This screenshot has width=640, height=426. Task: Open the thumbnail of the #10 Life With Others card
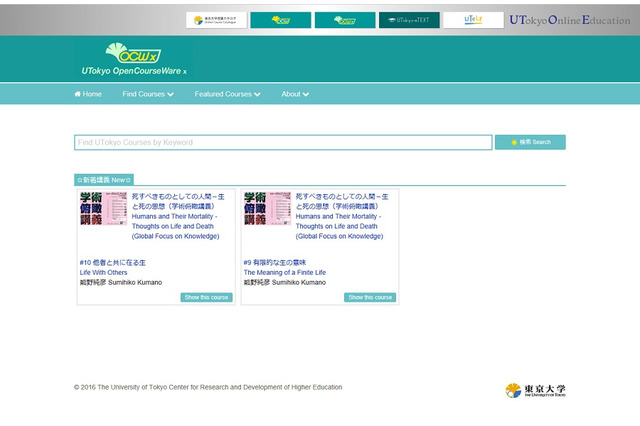point(103,209)
